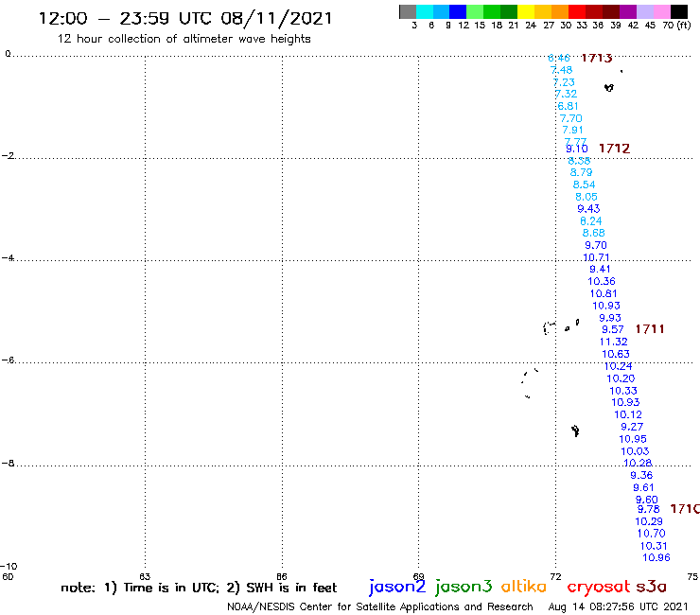Image resolution: width=700 pixels, height=615 pixels.
Task: Click the latitude axis label -8
Action: [8, 463]
